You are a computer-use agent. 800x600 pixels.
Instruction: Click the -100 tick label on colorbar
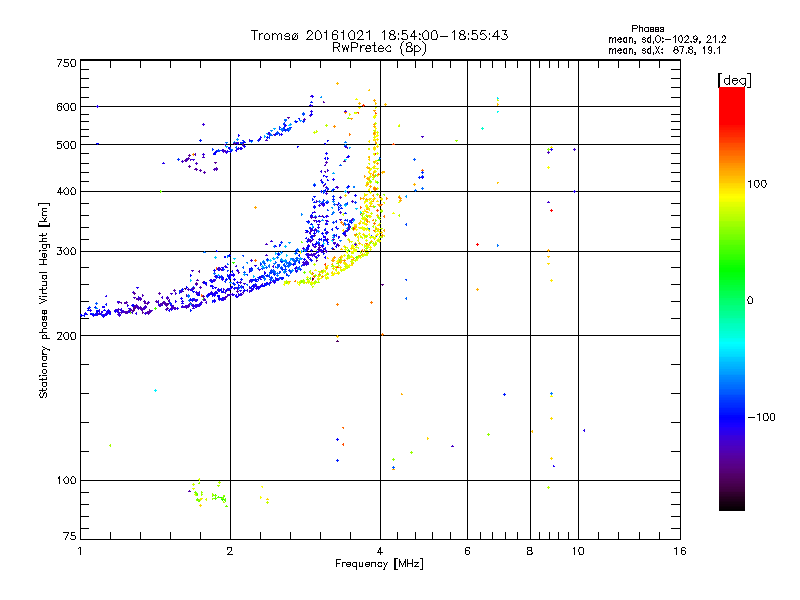coord(762,417)
